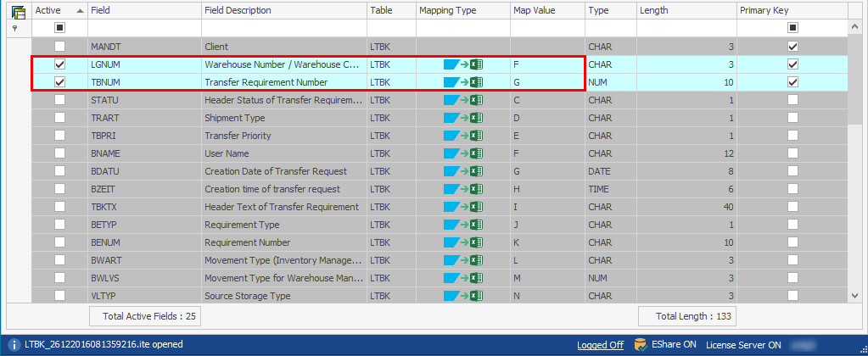Click the Excel mapping icon for STATU
The height and width of the screenshot is (356, 868).
click(x=462, y=100)
